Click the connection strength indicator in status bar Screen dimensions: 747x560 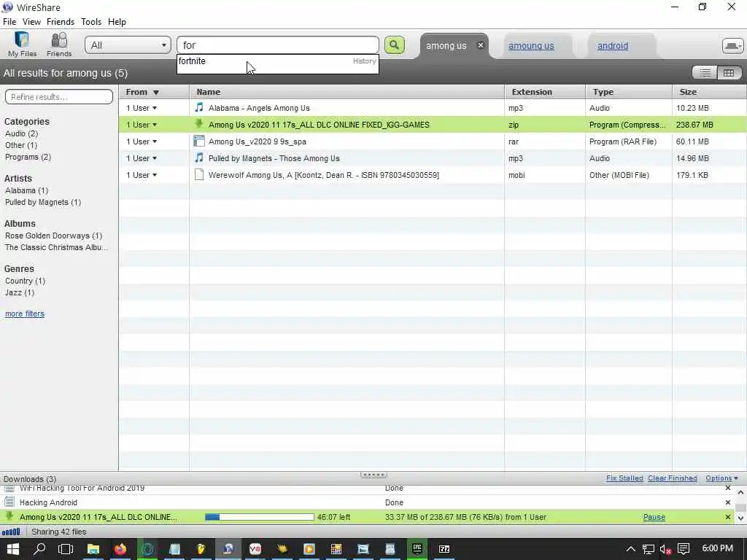pos(11,532)
